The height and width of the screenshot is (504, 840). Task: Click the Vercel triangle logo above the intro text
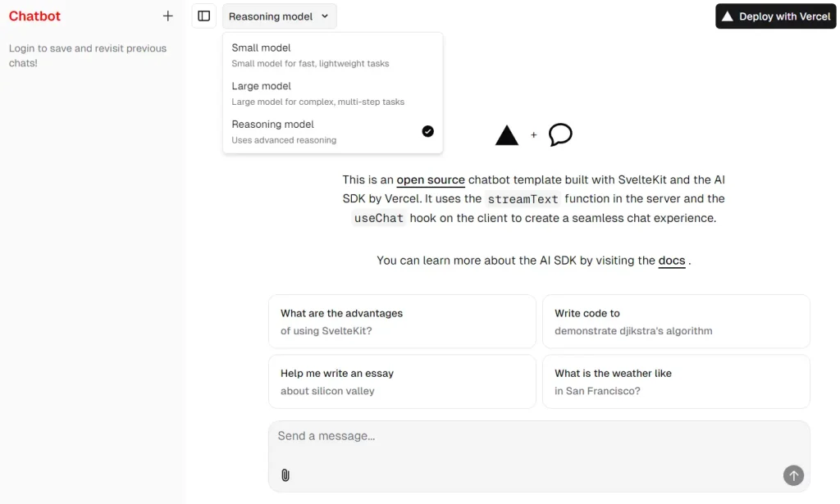pos(507,134)
